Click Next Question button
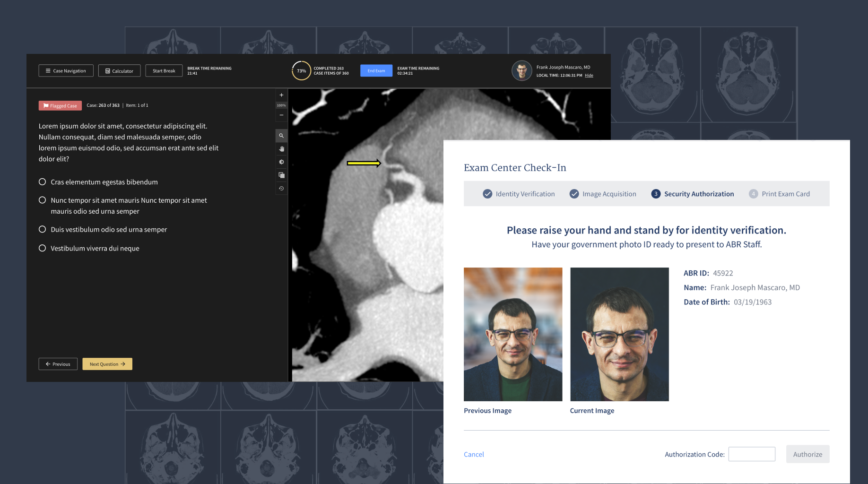This screenshot has height=484, width=868. [x=107, y=364]
